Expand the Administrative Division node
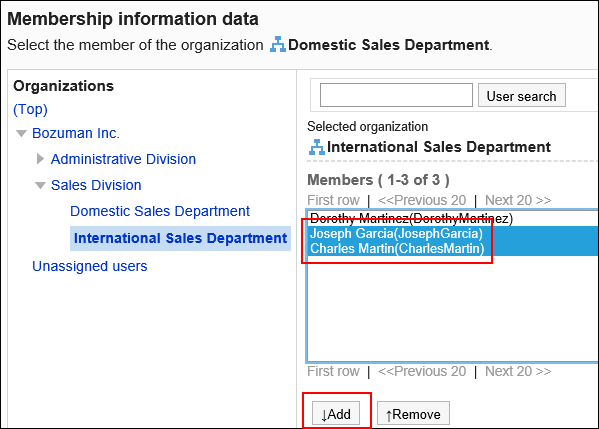The height and width of the screenshot is (429, 599). tap(40, 159)
